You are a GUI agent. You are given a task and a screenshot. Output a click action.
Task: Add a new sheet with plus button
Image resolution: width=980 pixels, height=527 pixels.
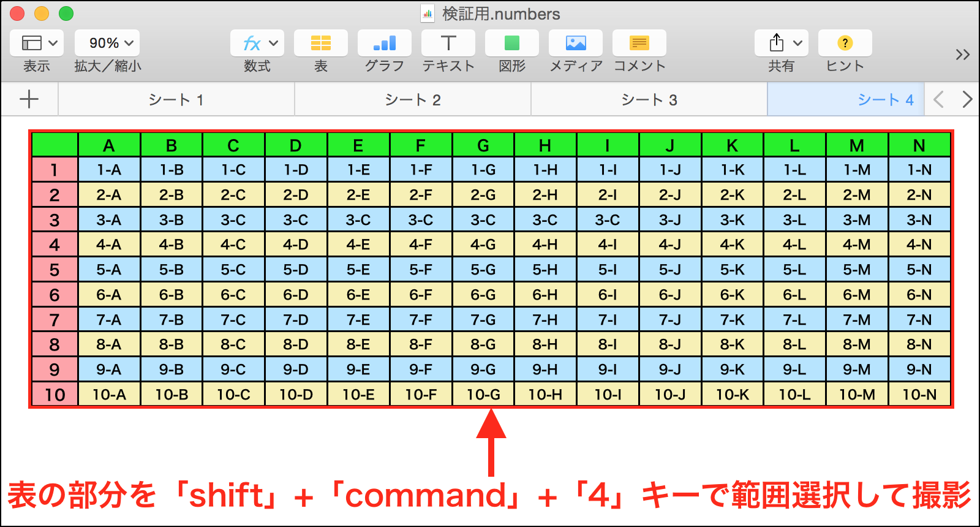29,99
